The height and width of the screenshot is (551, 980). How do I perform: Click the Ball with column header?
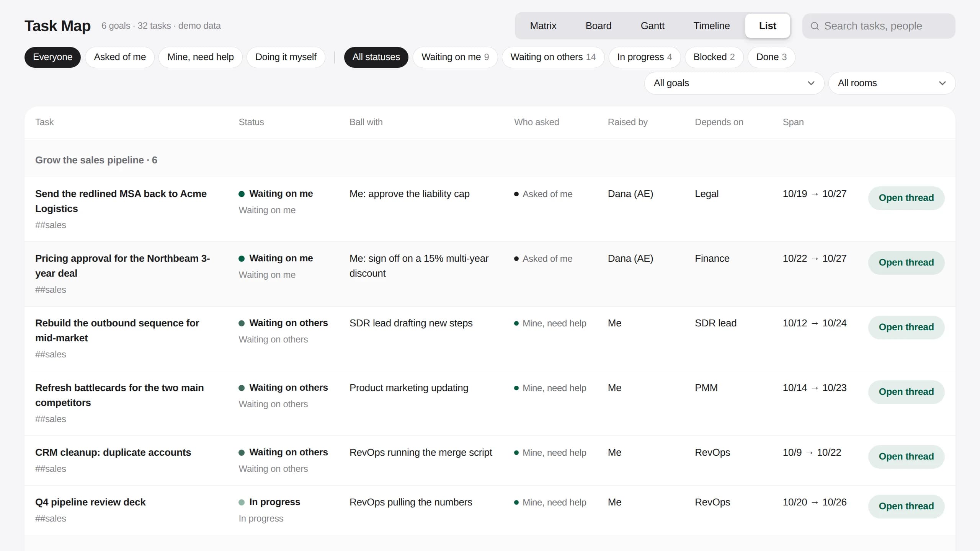366,122
